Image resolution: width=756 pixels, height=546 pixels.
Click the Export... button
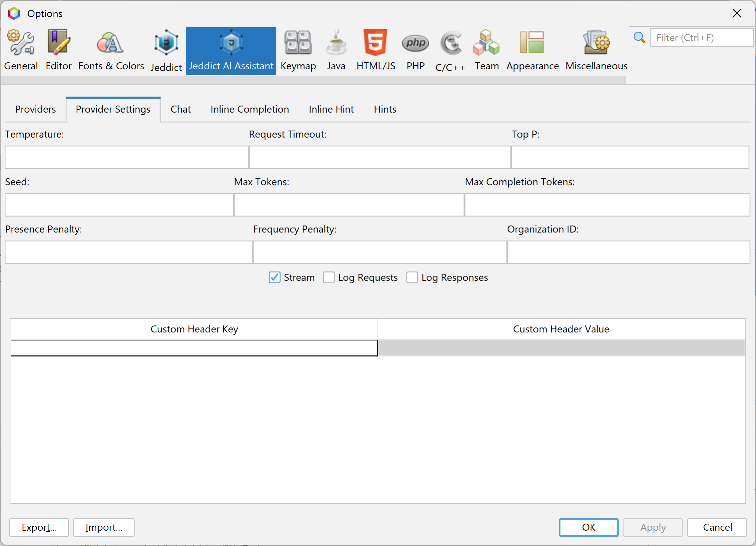pos(39,527)
